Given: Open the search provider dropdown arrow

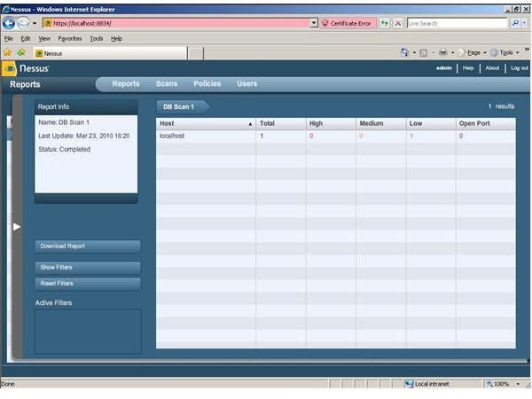Looking at the screenshot, I should [525, 23].
